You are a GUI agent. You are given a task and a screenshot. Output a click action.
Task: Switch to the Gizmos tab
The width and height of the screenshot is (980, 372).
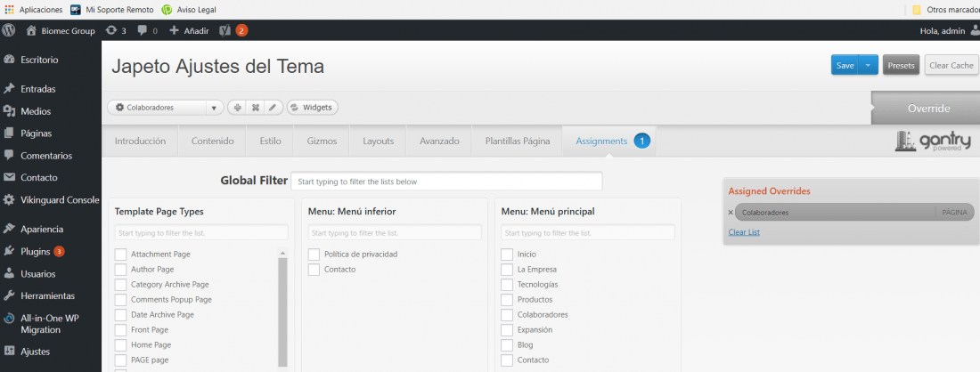point(322,142)
